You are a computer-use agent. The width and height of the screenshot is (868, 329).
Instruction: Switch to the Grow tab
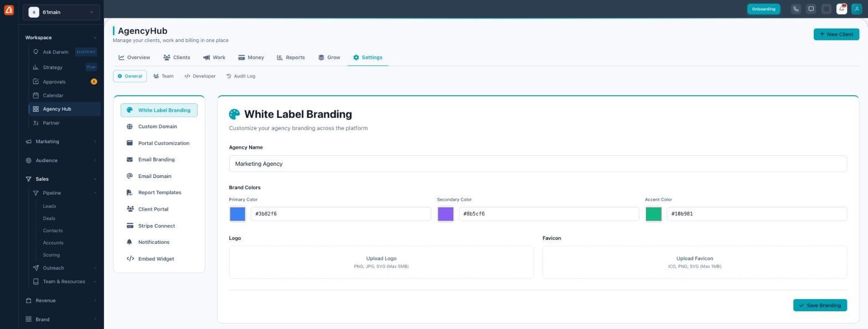[x=329, y=58]
